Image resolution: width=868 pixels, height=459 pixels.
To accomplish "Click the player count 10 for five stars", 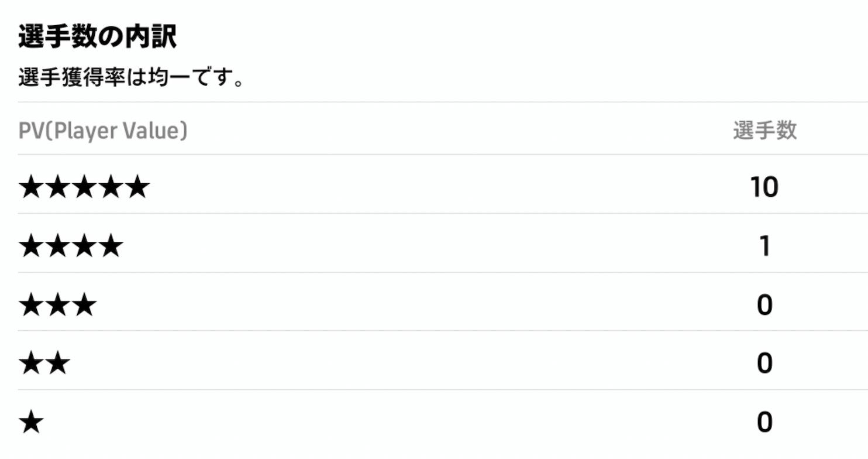I will 764,188.
